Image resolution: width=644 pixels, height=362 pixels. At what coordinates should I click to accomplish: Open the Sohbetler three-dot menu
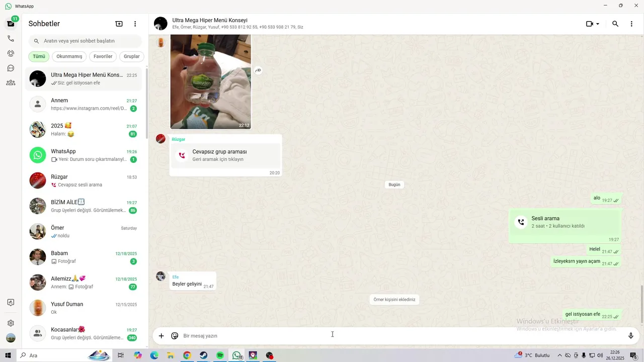pyautogui.click(x=135, y=24)
